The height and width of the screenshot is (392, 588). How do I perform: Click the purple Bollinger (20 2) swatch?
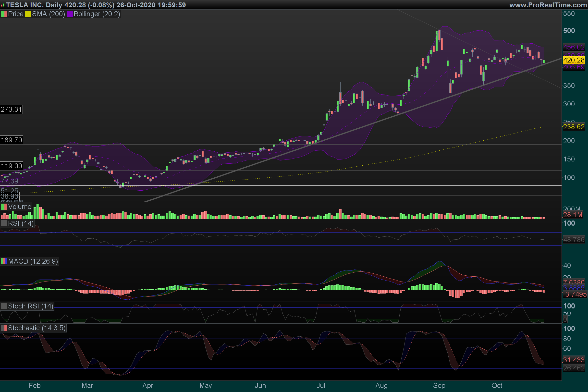[x=70, y=14]
